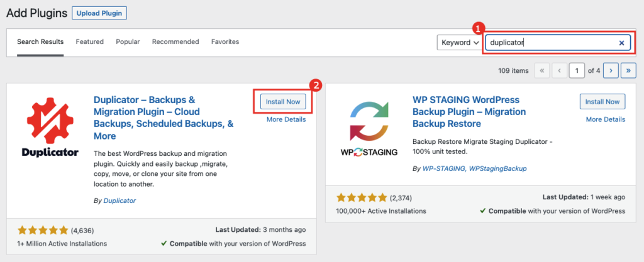Open the WP-STAGING, WPStagingBackup author link
644x262 pixels.
(x=474, y=168)
